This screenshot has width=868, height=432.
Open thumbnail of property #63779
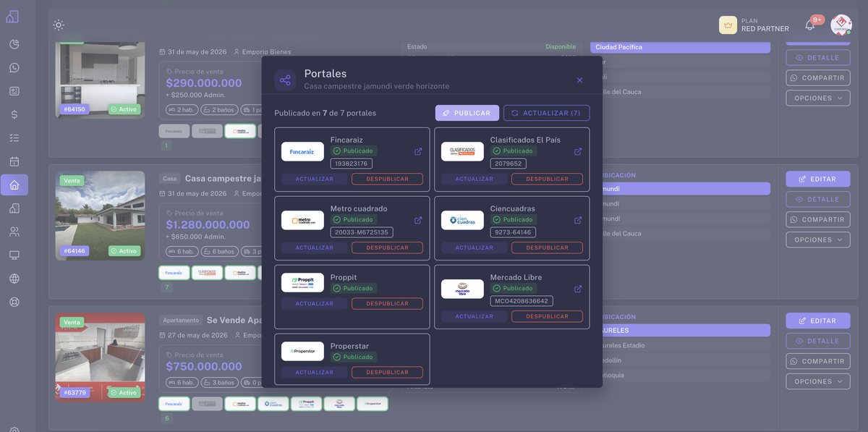pyautogui.click(x=100, y=357)
